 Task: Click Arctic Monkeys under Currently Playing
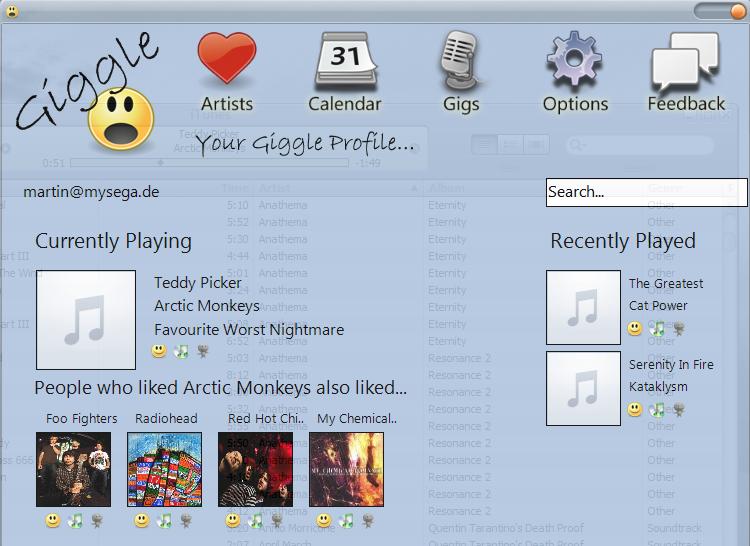207,306
